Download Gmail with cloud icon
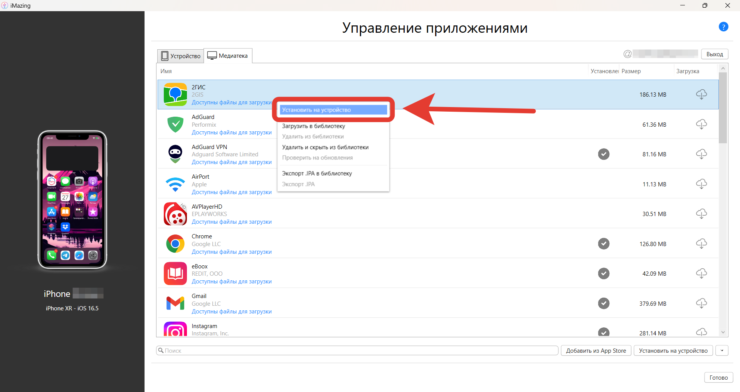This screenshot has width=740, height=392. (x=701, y=303)
